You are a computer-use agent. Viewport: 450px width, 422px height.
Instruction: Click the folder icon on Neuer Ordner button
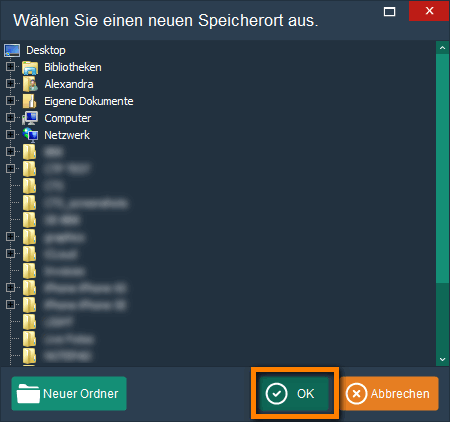coord(28,394)
